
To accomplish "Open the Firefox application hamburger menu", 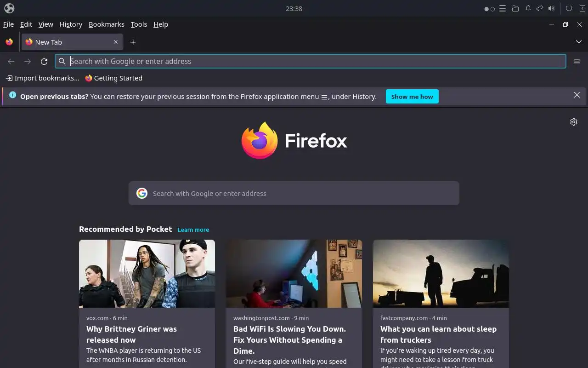I will coord(577,61).
